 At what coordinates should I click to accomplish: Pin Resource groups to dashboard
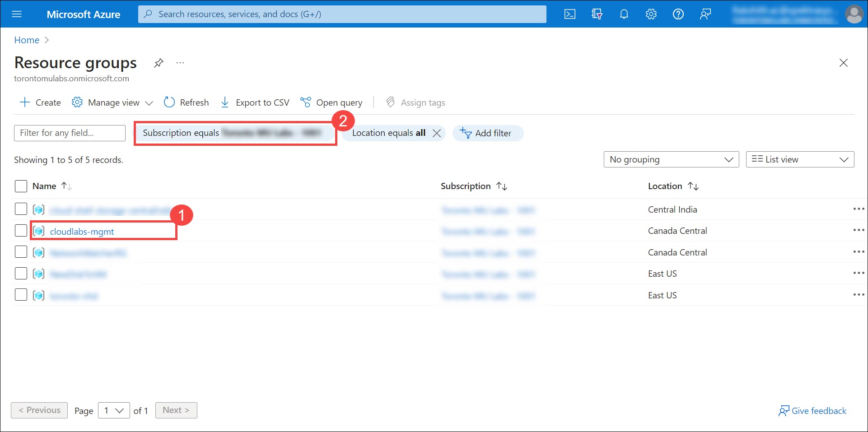(x=159, y=63)
